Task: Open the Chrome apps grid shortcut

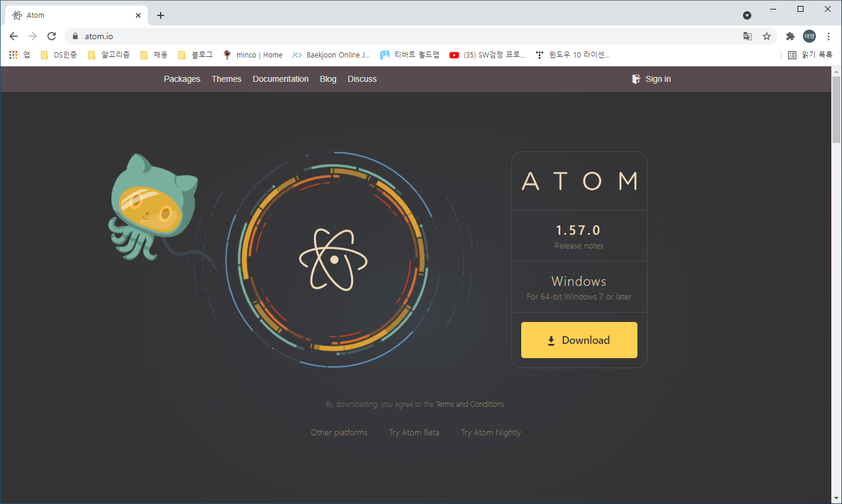Action: (x=20, y=55)
